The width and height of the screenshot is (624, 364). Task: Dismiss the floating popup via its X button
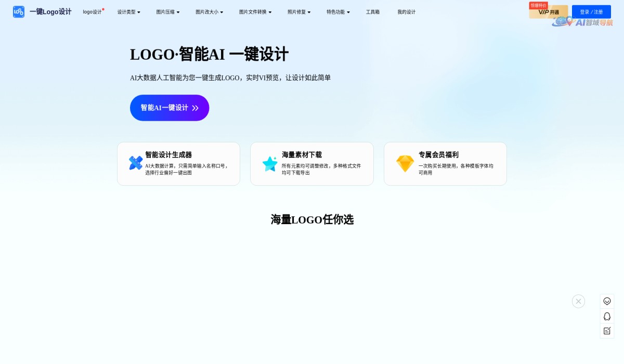[578, 301]
